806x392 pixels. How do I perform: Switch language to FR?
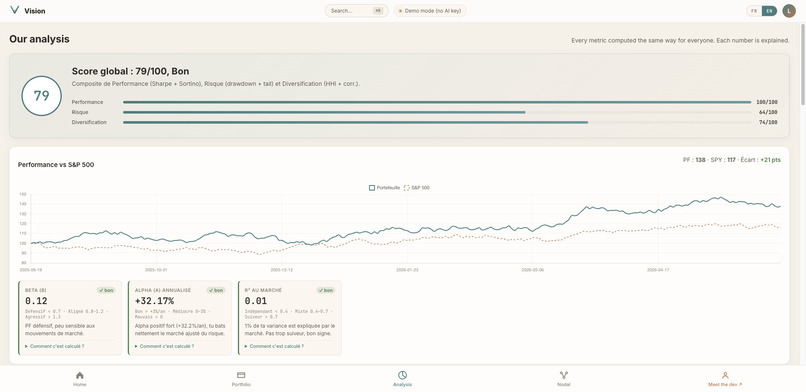click(754, 11)
